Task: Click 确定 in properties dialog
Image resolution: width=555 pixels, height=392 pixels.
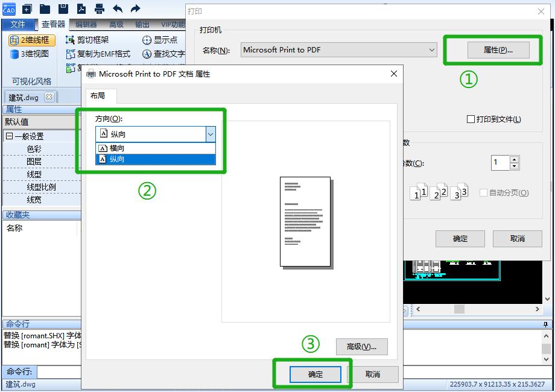Action: 316,375
